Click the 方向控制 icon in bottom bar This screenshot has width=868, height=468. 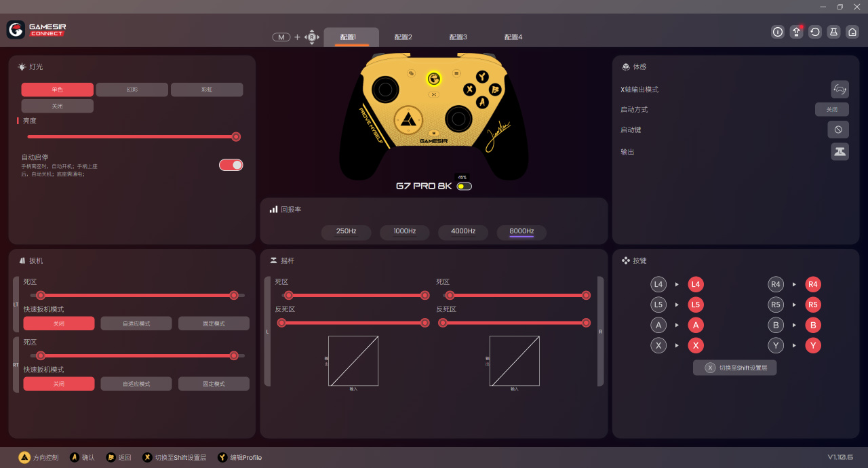[24, 457]
